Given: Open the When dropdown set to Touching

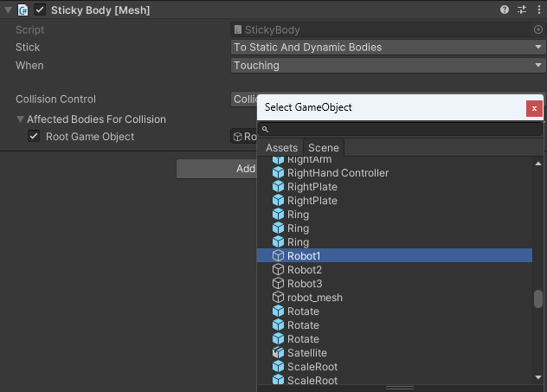Looking at the screenshot, I should coord(388,65).
